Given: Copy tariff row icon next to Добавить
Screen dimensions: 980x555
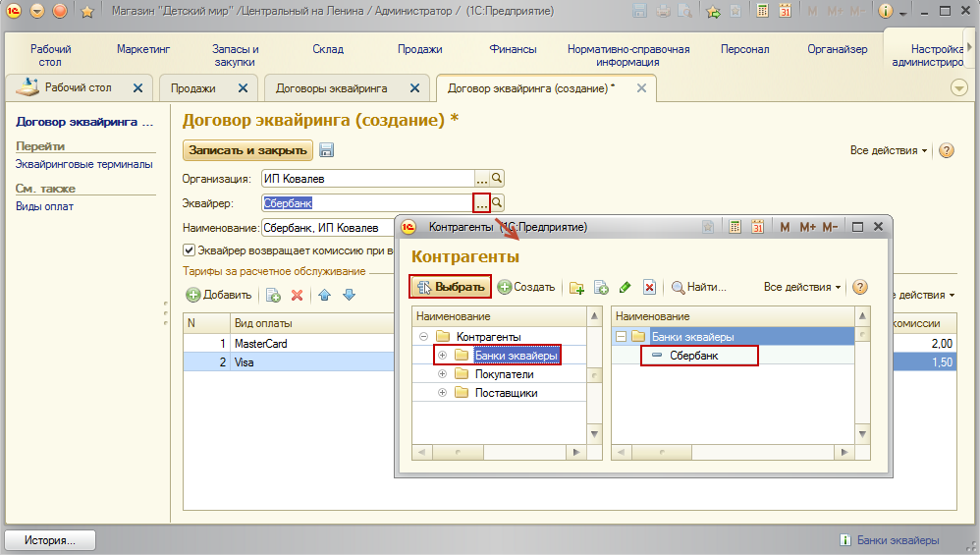Looking at the screenshot, I should 273,295.
